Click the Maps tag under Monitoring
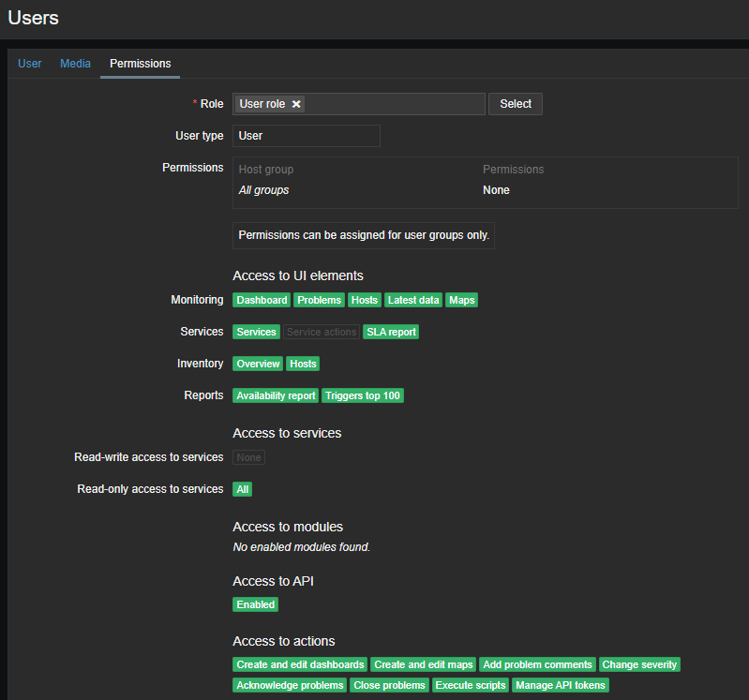Screen dimensions: 749x700 click(x=461, y=300)
